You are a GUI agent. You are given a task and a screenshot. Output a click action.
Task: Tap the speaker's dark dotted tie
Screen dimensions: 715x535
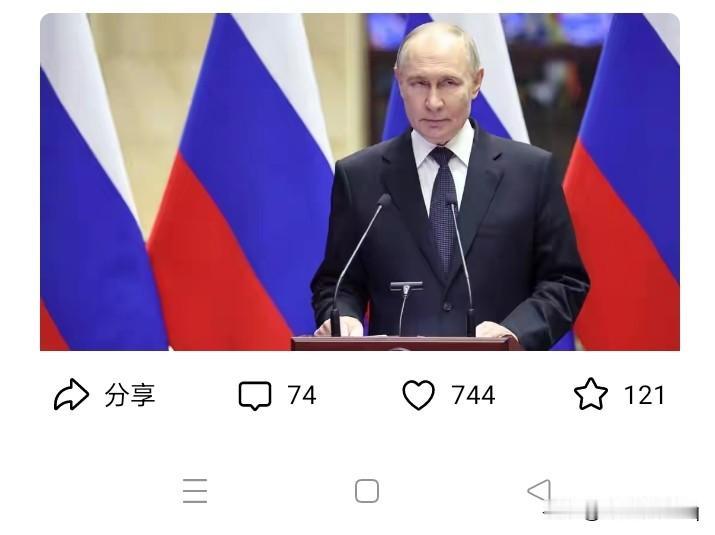(x=443, y=210)
